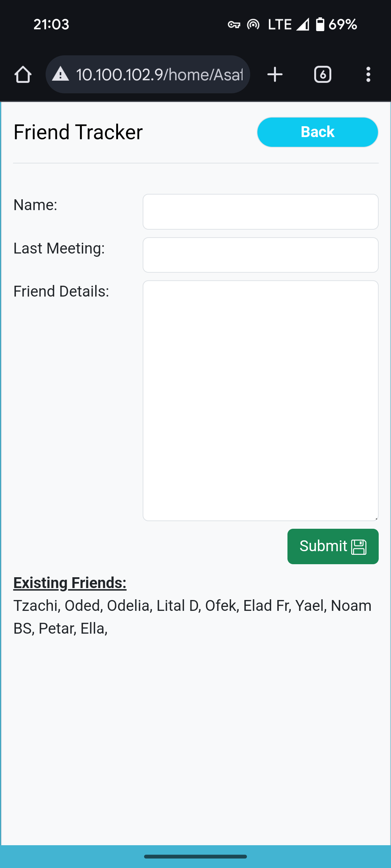Tap the LTE signal indicator
391x868 pixels.
click(289, 24)
